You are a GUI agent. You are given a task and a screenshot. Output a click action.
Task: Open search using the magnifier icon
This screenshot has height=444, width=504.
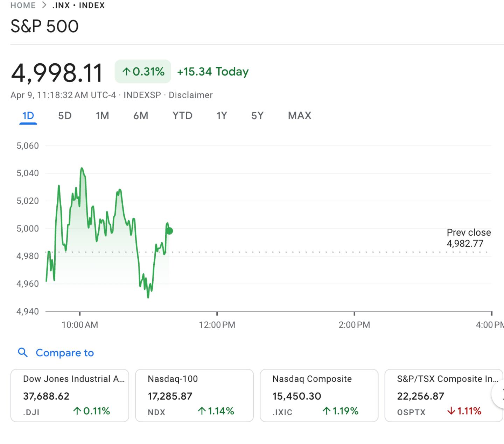23,353
